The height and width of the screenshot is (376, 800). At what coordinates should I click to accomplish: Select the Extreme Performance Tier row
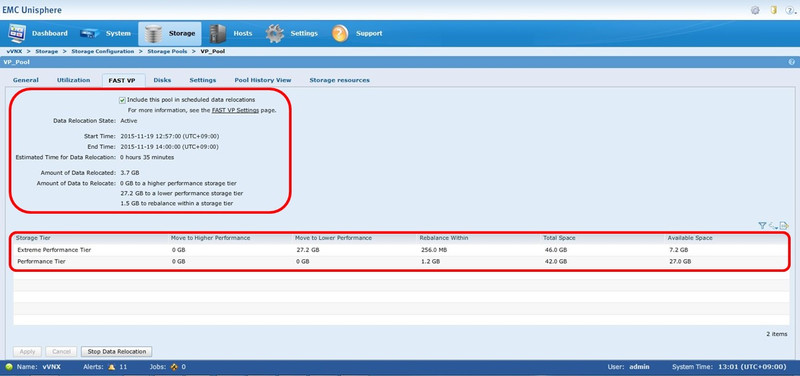coord(401,250)
